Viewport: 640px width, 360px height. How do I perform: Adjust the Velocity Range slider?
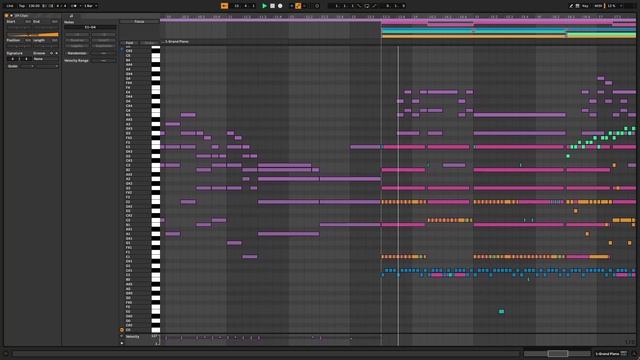click(103, 60)
